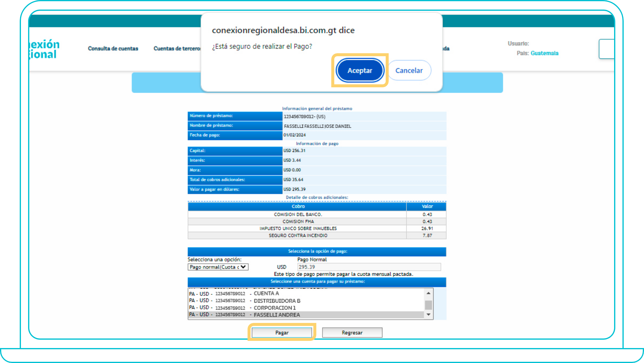Click the account list scrollbar thumb
The image size is (644, 363).
[x=428, y=305]
